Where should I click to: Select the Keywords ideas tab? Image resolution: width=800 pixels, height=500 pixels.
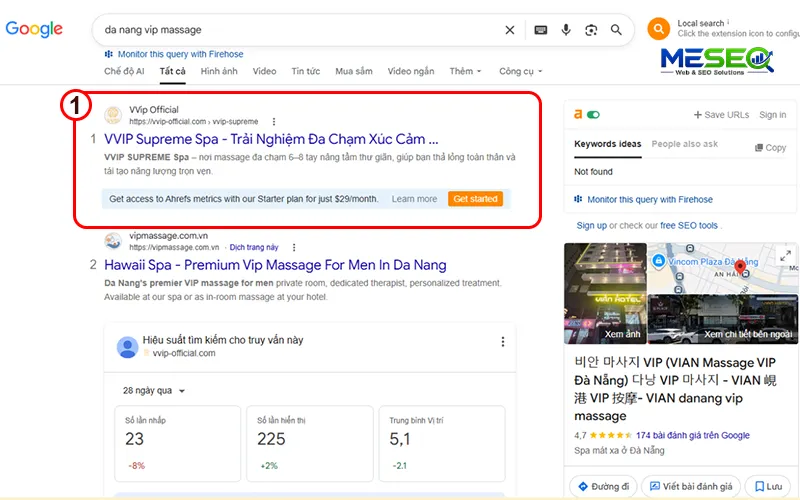[x=607, y=144]
